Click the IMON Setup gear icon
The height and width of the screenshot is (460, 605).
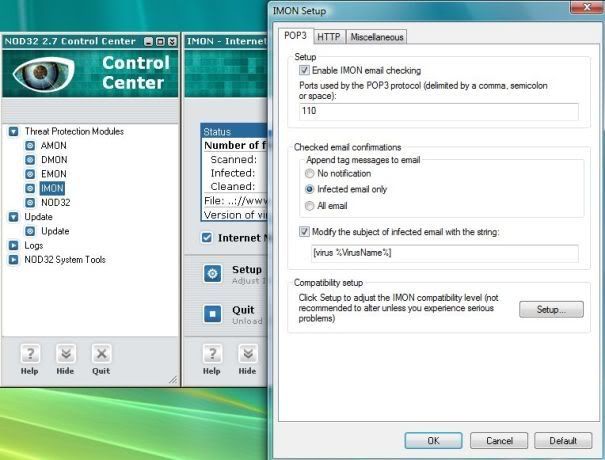tap(212, 274)
